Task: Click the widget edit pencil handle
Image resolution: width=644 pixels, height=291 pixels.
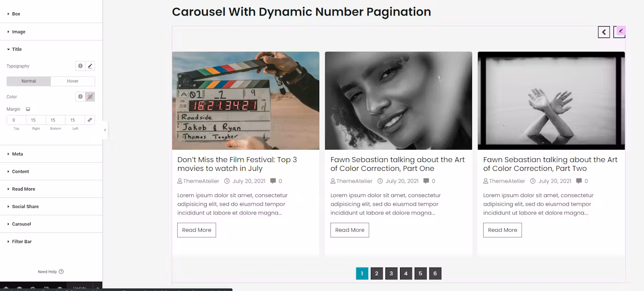Action: coord(620,31)
